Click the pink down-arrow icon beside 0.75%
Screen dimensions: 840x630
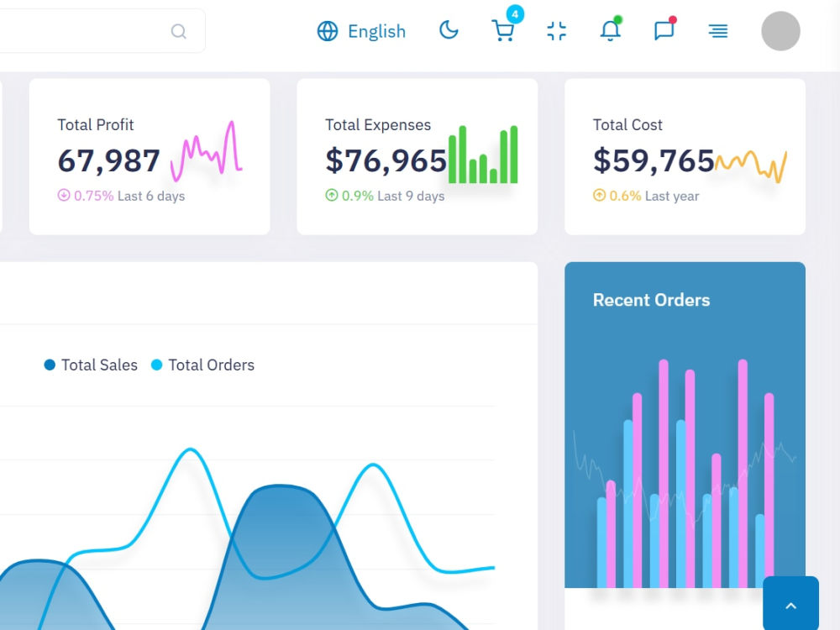(64, 195)
